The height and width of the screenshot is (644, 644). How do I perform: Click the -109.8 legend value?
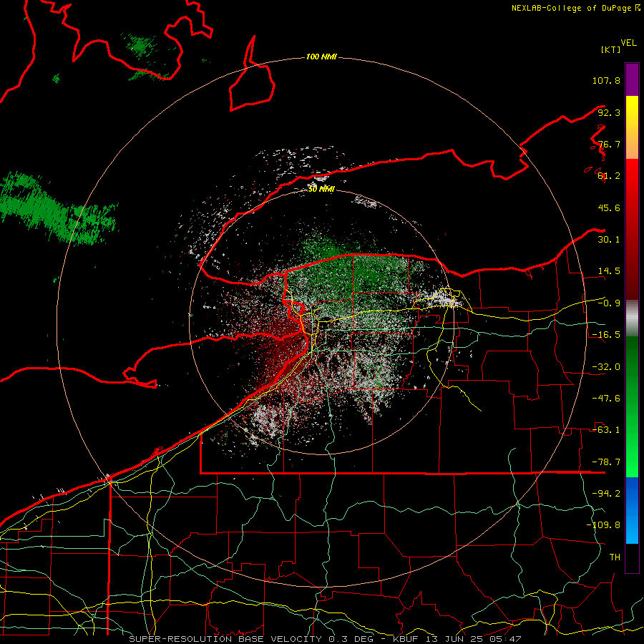[x=603, y=525]
